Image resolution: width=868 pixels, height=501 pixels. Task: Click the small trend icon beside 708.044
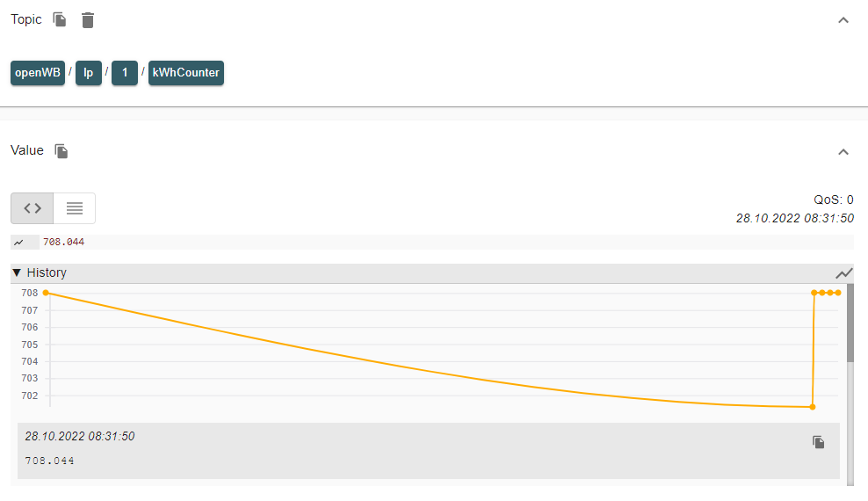[19, 242]
